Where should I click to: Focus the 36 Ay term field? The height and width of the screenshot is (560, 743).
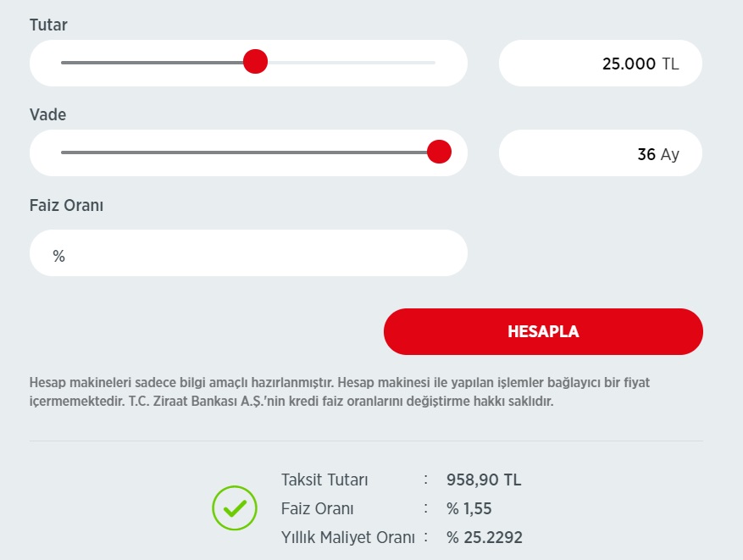[600, 153]
